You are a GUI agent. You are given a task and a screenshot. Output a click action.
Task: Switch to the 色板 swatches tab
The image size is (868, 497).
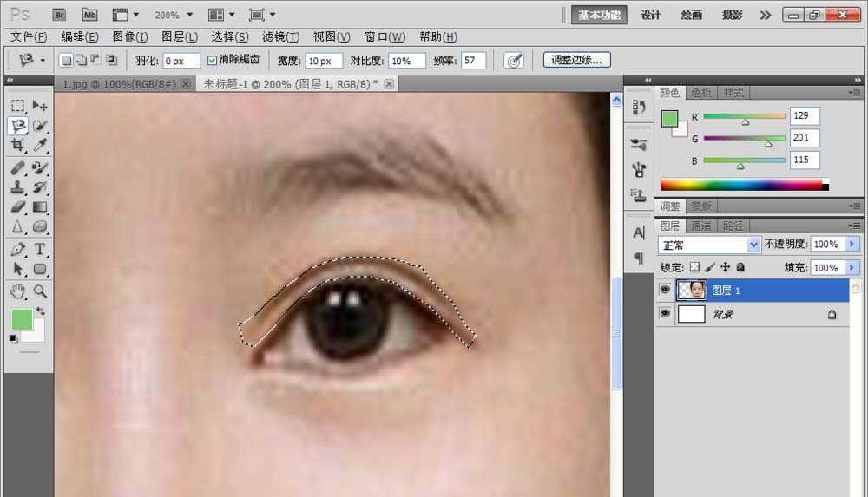click(x=700, y=93)
